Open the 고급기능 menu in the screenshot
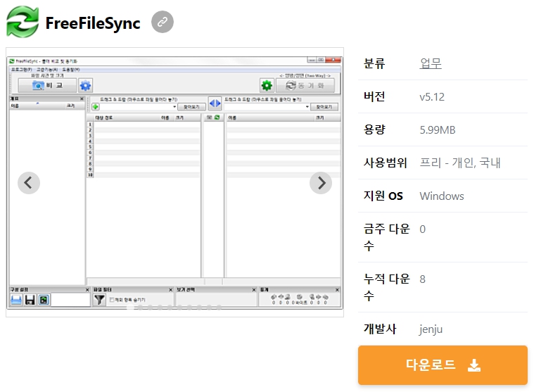The height and width of the screenshot is (392, 534). [47, 70]
